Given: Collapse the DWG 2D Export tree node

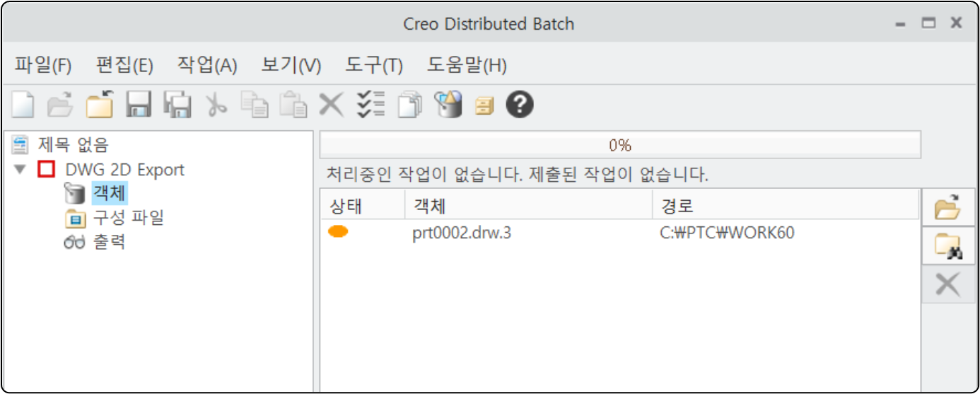Looking at the screenshot, I should (20, 170).
